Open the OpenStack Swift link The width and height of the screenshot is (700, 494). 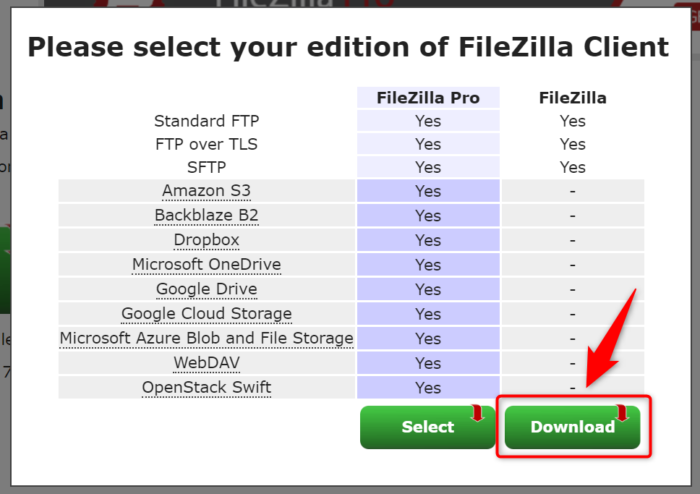(206, 387)
